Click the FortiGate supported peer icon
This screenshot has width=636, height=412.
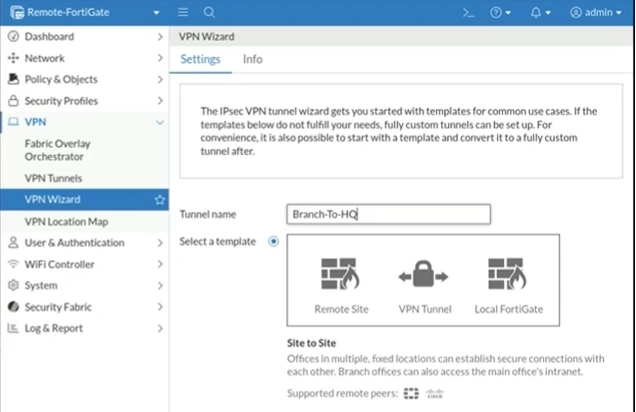click(x=411, y=393)
